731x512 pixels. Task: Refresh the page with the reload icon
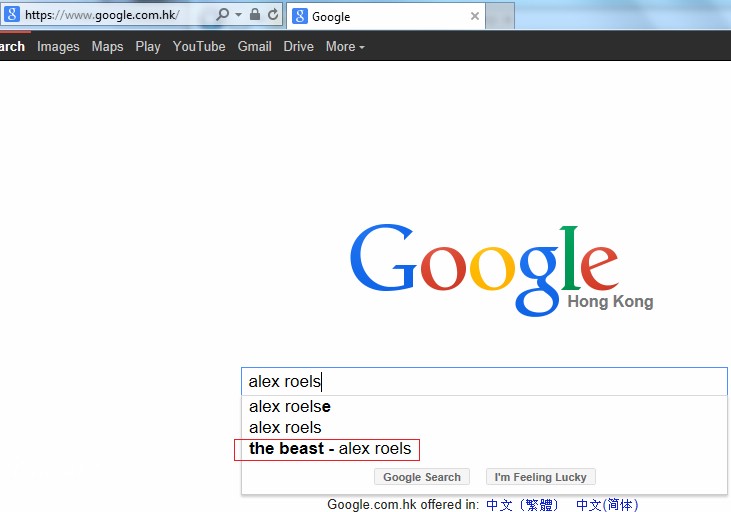pos(273,14)
